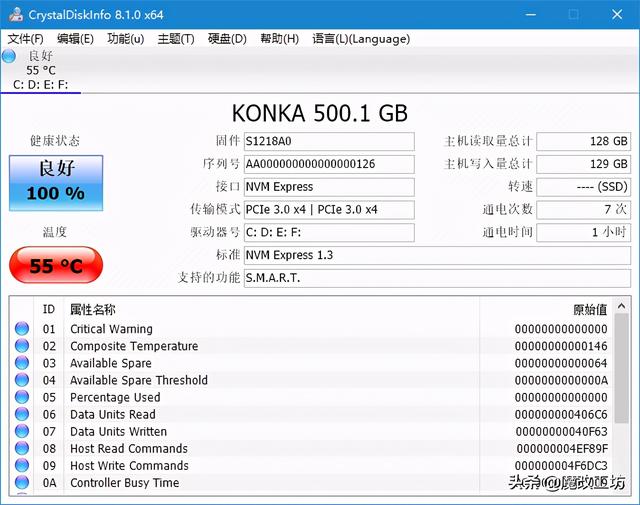Select the Data Units Written row
Screen dimensions: 640x505
pyautogui.click(x=311, y=432)
